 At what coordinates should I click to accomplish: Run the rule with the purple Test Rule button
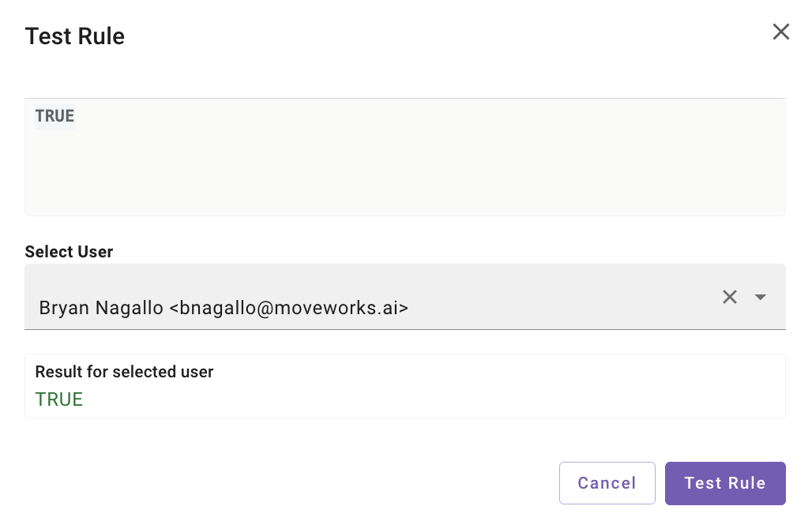pos(725,482)
